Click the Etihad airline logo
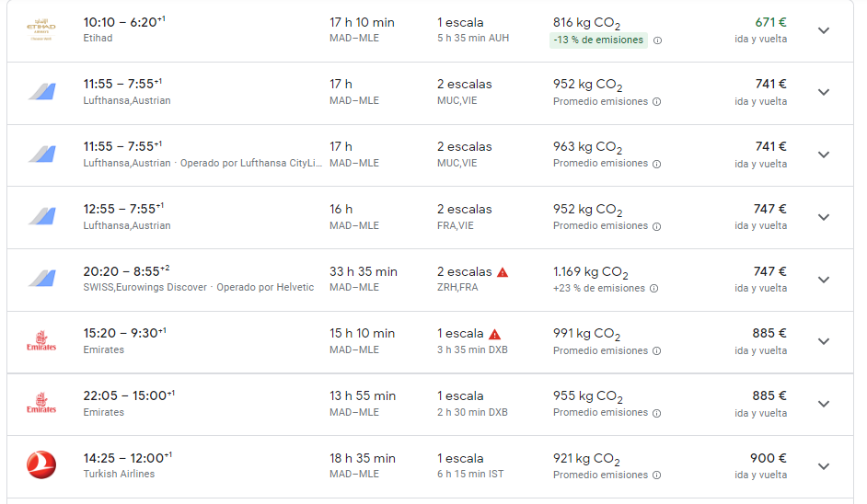The height and width of the screenshot is (504, 867). click(x=41, y=29)
